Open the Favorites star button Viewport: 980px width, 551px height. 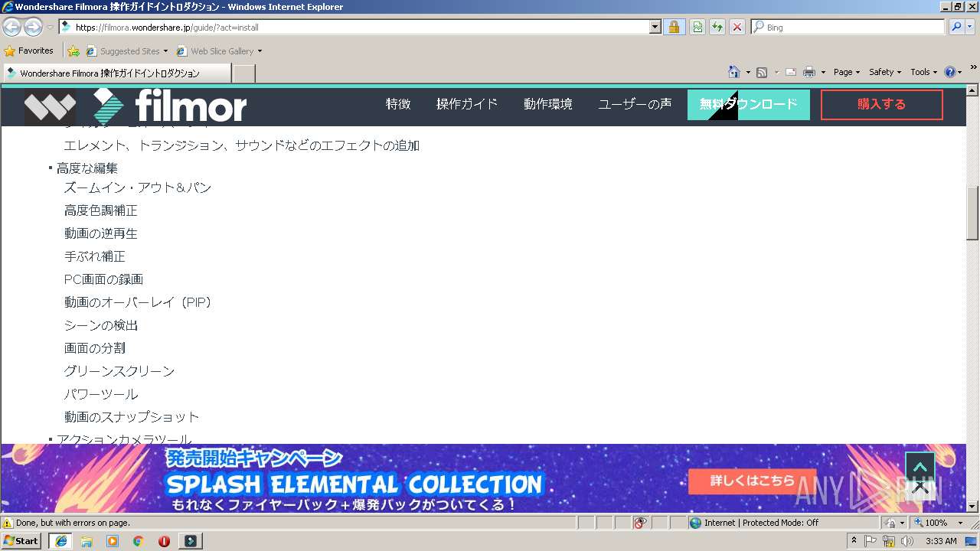[28, 51]
